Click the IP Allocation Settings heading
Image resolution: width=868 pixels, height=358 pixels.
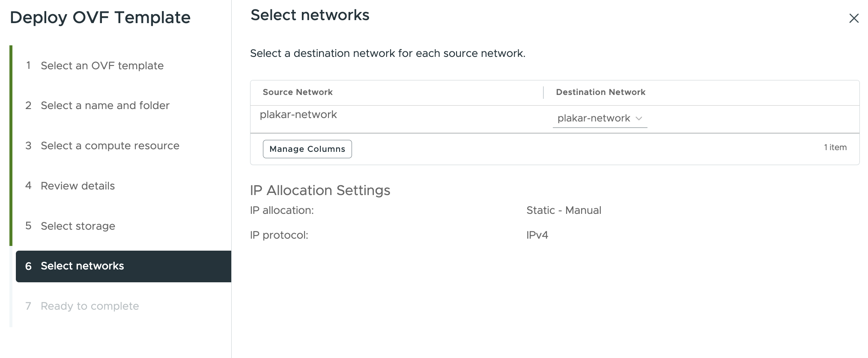point(320,190)
